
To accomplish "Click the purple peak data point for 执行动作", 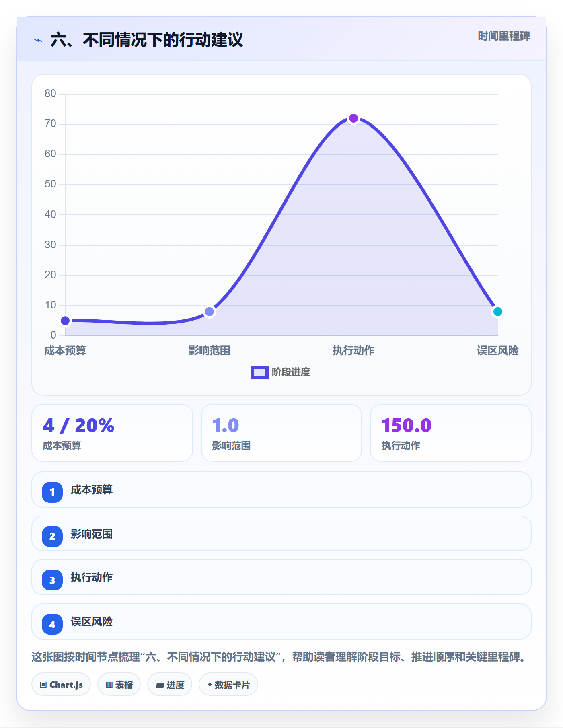I will [x=353, y=118].
